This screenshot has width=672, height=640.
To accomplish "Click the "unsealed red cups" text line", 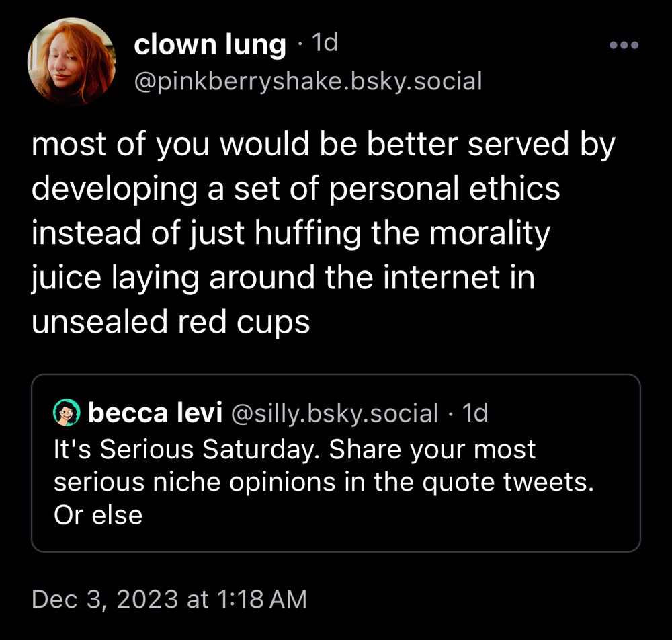I will [x=171, y=323].
